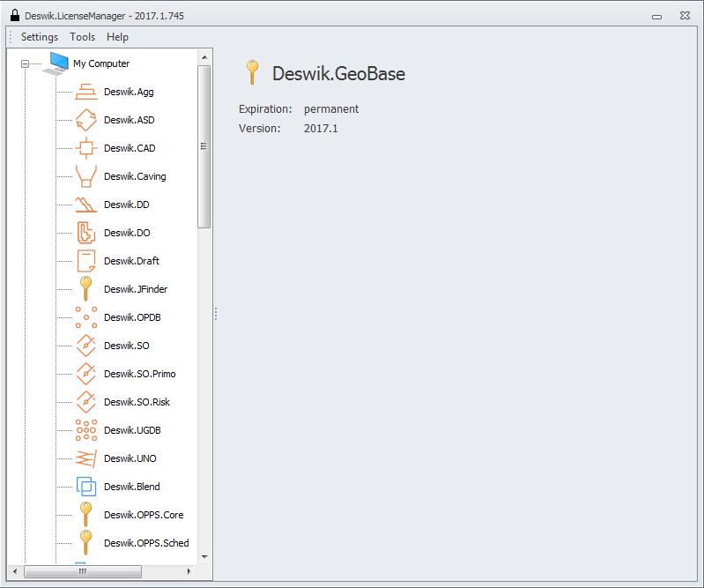
Task: Click the Deswik.JFinder key icon
Action: pos(85,288)
